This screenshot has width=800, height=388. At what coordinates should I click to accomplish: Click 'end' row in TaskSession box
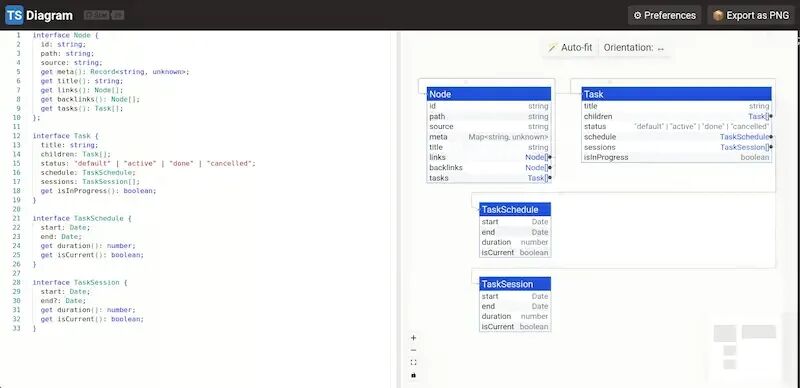pos(515,306)
